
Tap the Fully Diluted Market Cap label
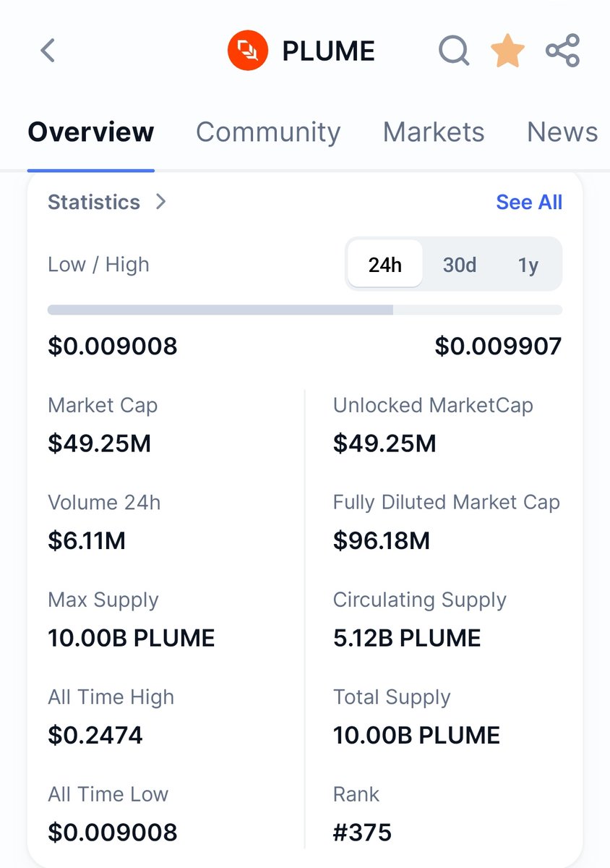[x=447, y=503]
